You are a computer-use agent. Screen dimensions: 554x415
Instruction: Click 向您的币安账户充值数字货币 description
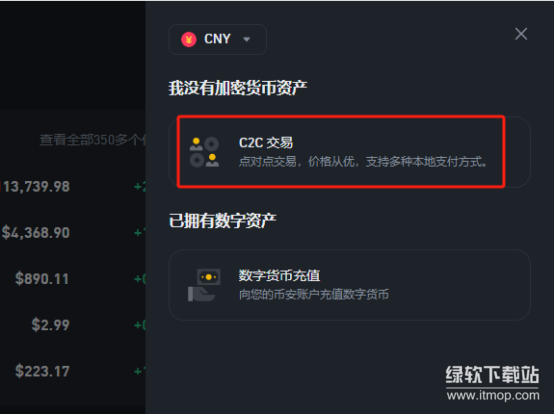click(x=314, y=294)
